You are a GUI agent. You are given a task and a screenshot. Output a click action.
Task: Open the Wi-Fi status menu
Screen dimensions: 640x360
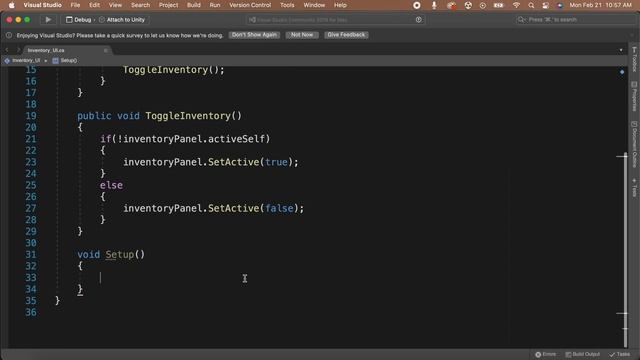coord(516,5)
